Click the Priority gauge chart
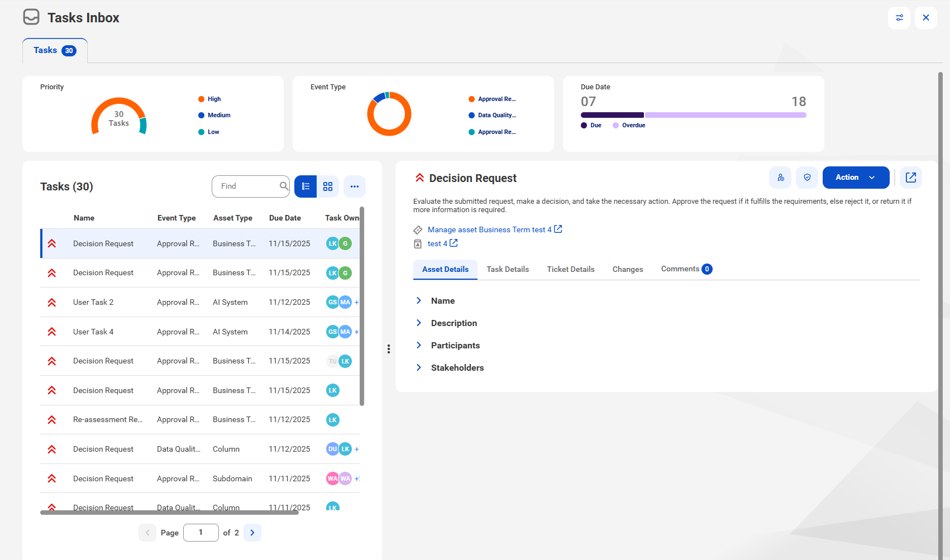Viewport: 950px width, 560px height. point(119,116)
